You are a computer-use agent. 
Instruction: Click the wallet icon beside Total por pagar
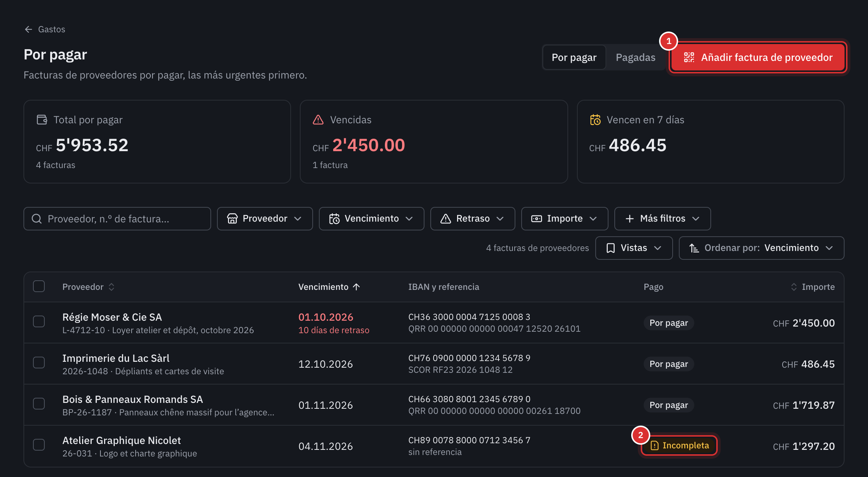click(42, 120)
